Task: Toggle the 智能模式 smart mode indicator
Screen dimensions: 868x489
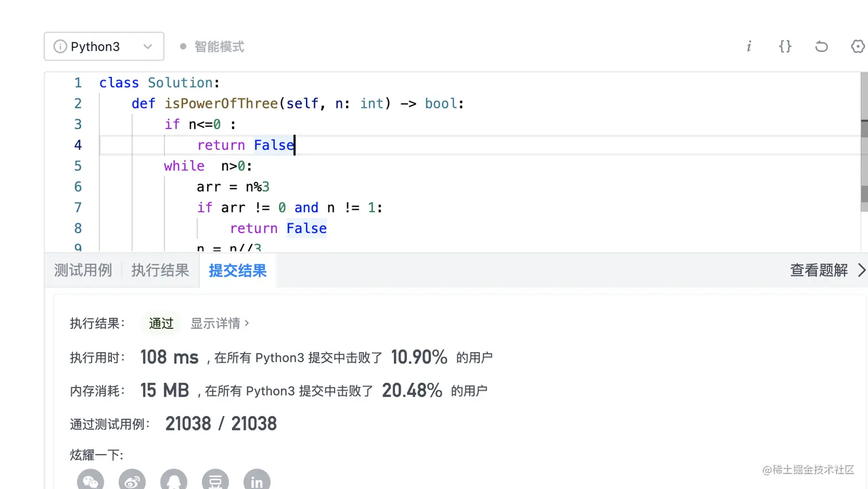Action: point(212,46)
